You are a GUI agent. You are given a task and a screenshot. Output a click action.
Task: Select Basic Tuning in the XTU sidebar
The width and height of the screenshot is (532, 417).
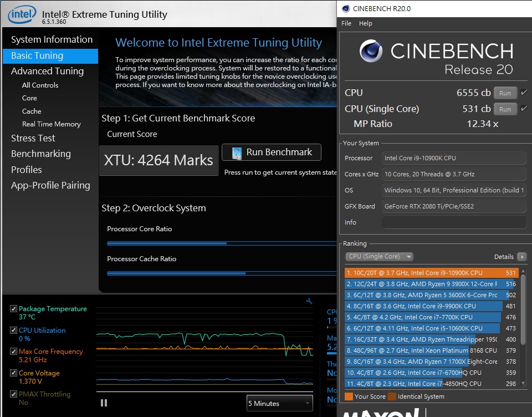[50, 55]
